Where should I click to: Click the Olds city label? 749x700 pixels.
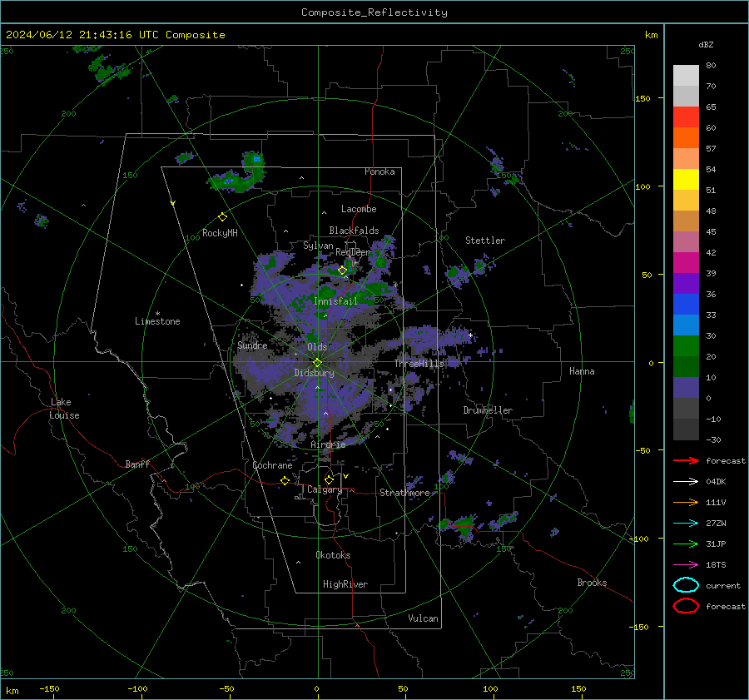click(317, 347)
